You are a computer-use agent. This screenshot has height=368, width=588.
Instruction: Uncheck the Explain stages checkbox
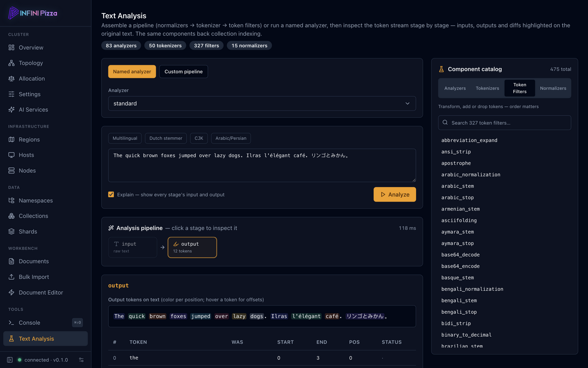tap(111, 194)
